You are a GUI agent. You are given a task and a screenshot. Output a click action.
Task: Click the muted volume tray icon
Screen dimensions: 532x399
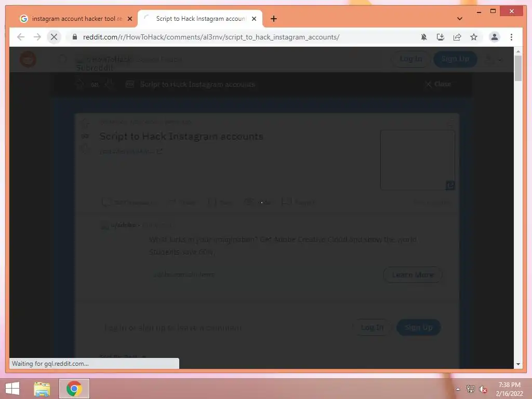483,389
